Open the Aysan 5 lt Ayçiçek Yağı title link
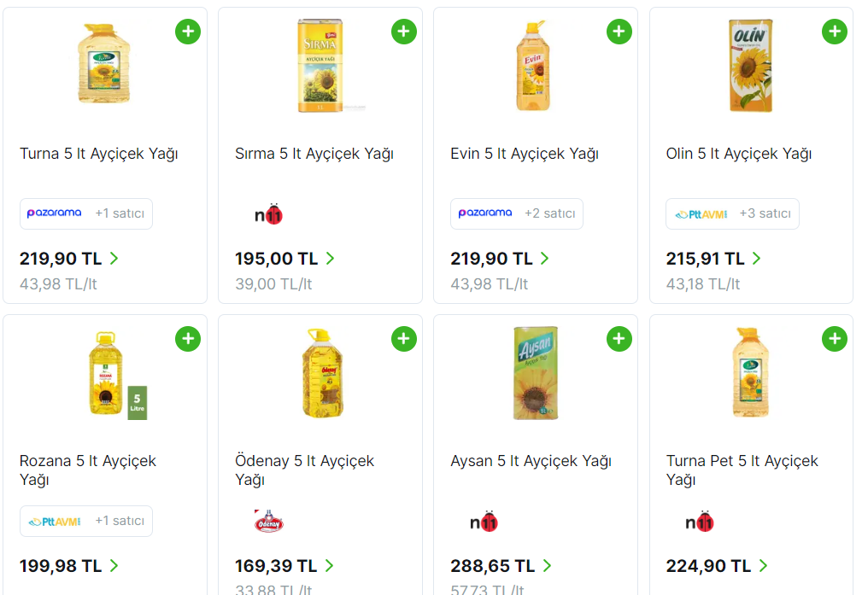868x595 pixels. tap(531, 461)
